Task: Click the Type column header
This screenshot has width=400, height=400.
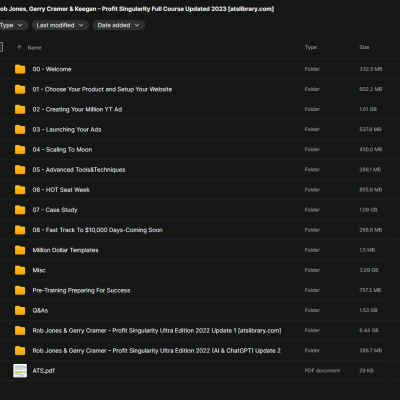Action: (311, 47)
